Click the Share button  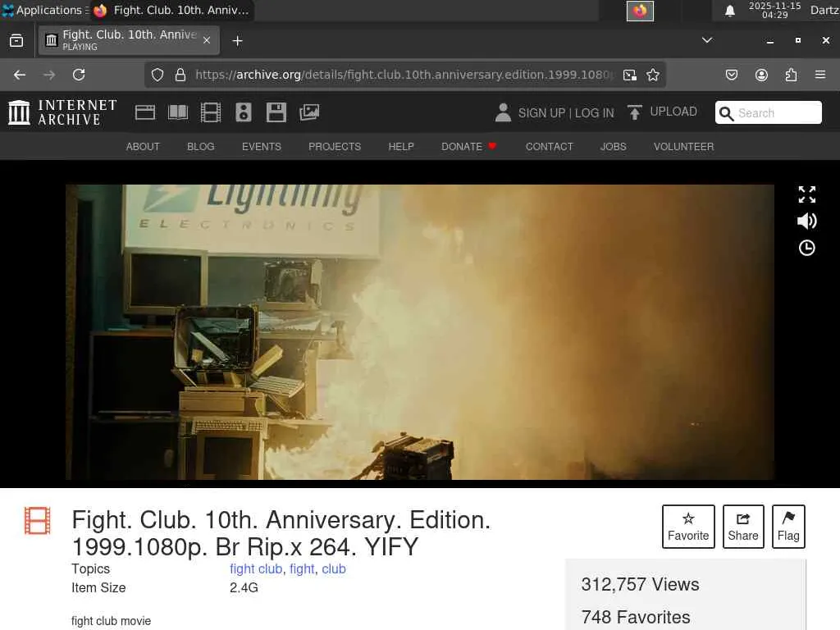(743, 527)
